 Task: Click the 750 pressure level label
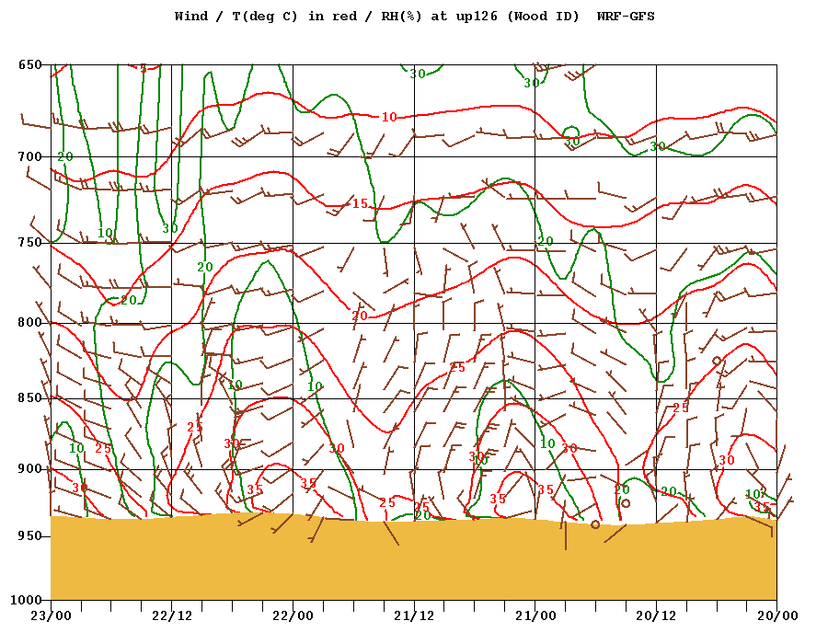[30, 242]
